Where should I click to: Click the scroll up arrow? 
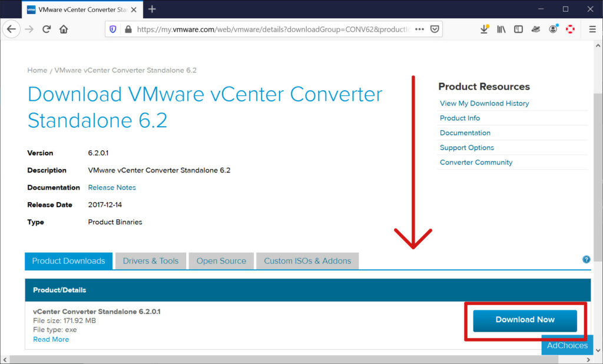(x=598, y=45)
